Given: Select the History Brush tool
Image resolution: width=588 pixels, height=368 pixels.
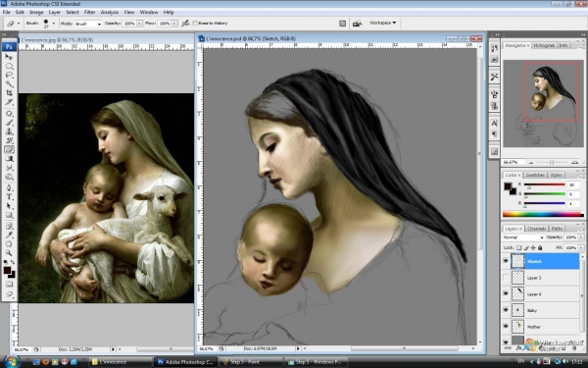Looking at the screenshot, I should [x=9, y=140].
